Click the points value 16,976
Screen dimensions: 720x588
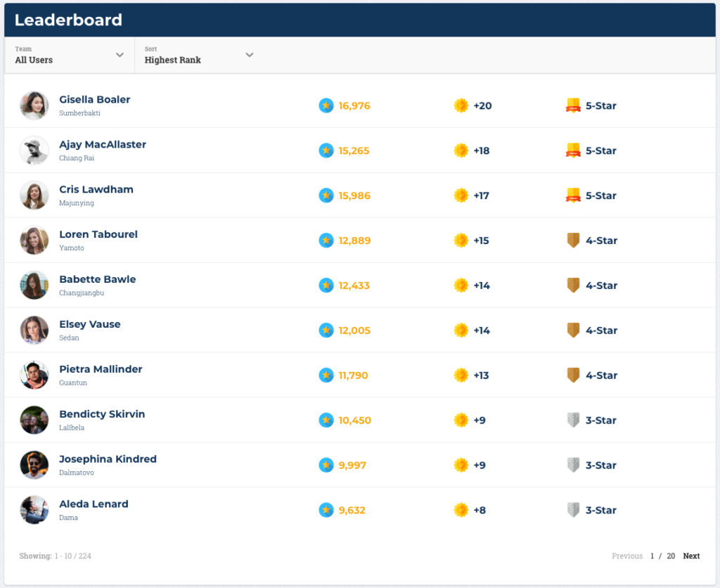coord(354,106)
